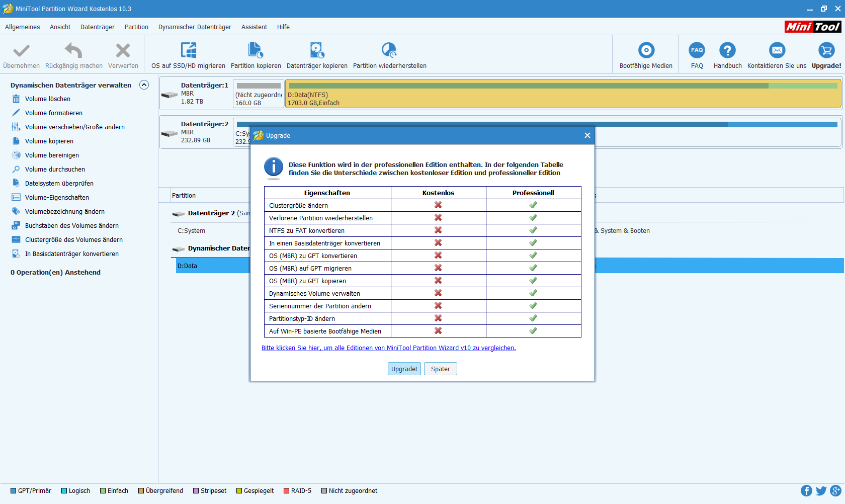Click the MiniTool logo

click(813, 27)
